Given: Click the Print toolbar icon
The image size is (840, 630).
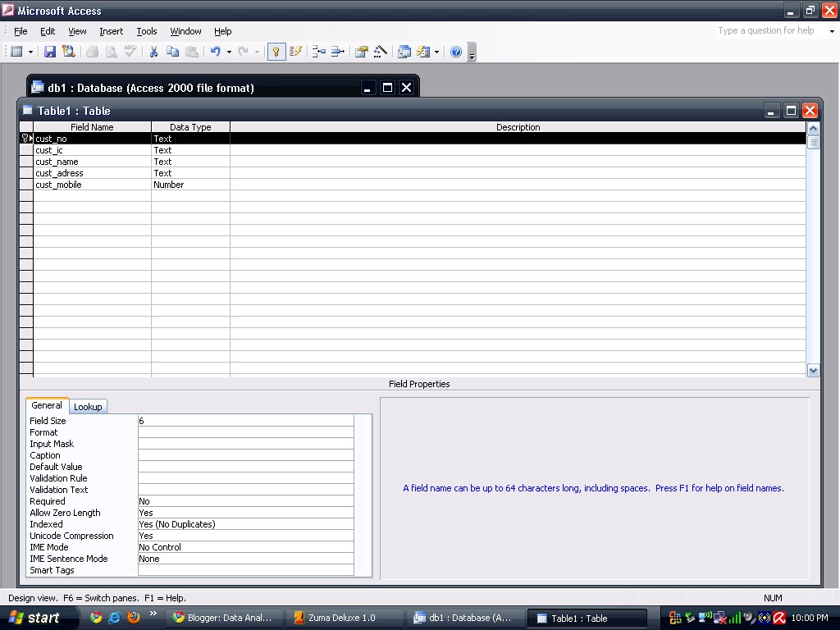Looking at the screenshot, I should coord(92,52).
